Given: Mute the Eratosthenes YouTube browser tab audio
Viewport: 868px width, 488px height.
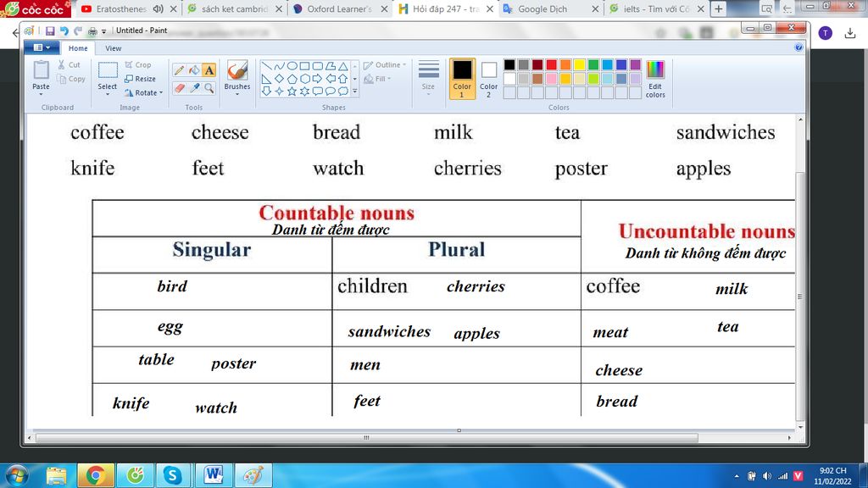Looking at the screenshot, I should coord(159,8).
